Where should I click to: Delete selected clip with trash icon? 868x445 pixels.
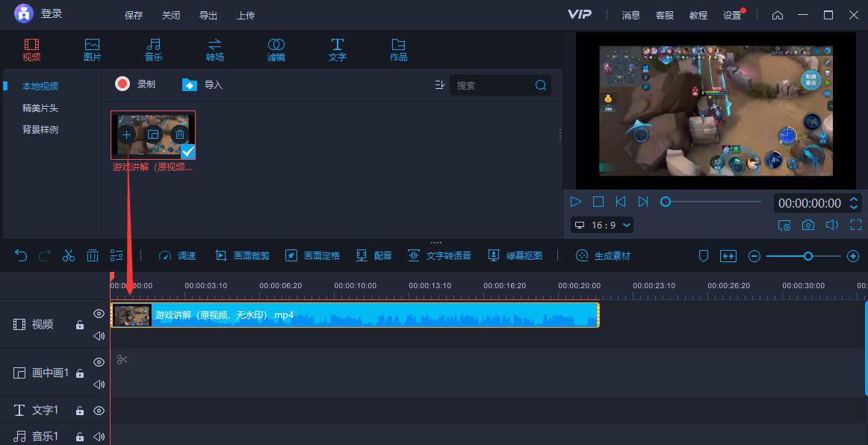[93, 255]
